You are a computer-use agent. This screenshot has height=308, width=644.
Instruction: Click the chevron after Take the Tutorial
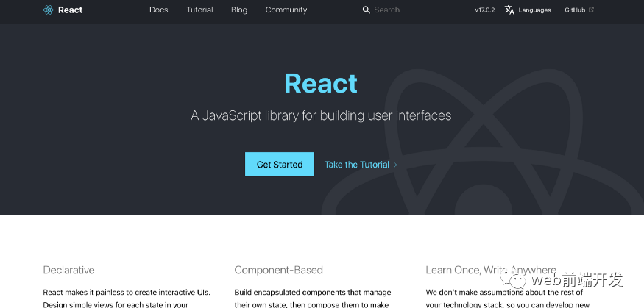(x=395, y=165)
